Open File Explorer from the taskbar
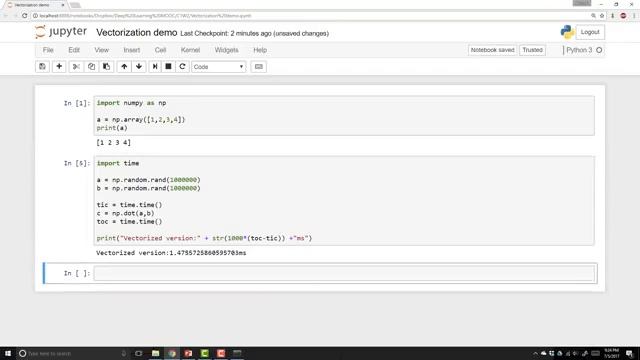 click(x=156, y=353)
